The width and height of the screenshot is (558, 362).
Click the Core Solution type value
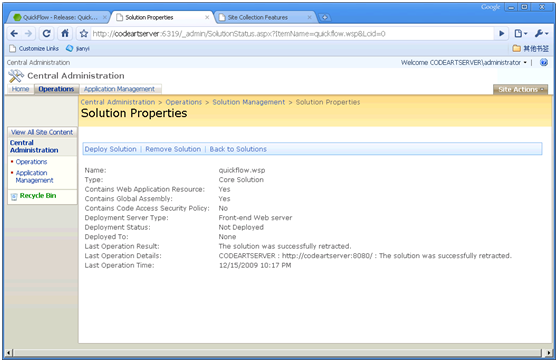click(x=241, y=180)
